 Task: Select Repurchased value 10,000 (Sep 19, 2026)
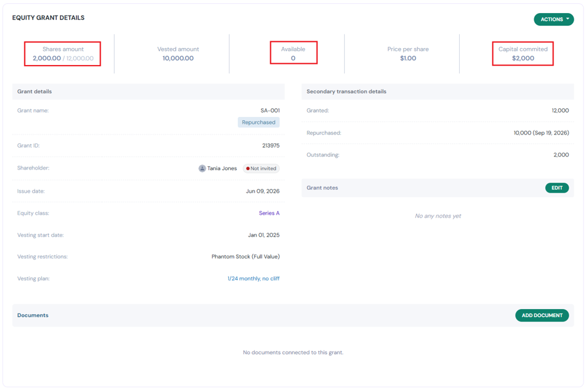[541, 133]
